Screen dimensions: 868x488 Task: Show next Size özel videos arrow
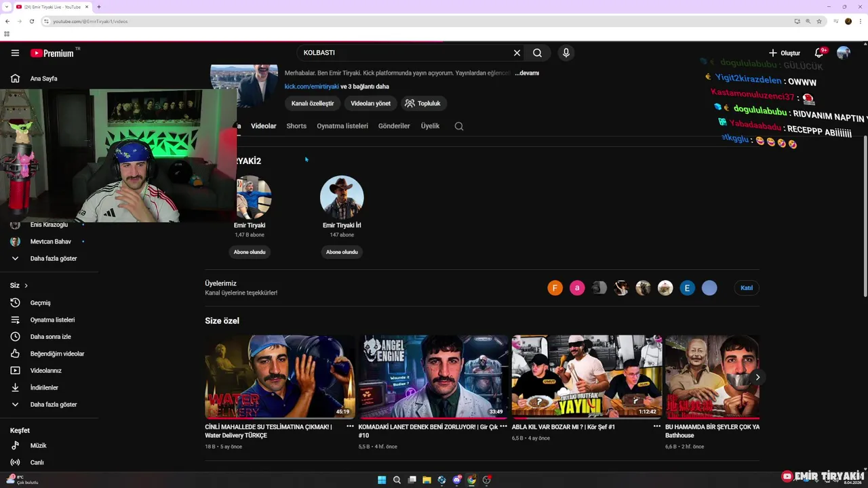pyautogui.click(x=757, y=377)
